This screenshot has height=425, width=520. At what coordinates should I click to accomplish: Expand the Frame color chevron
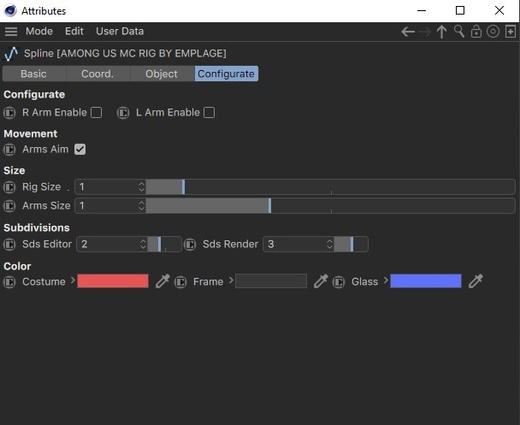point(231,281)
